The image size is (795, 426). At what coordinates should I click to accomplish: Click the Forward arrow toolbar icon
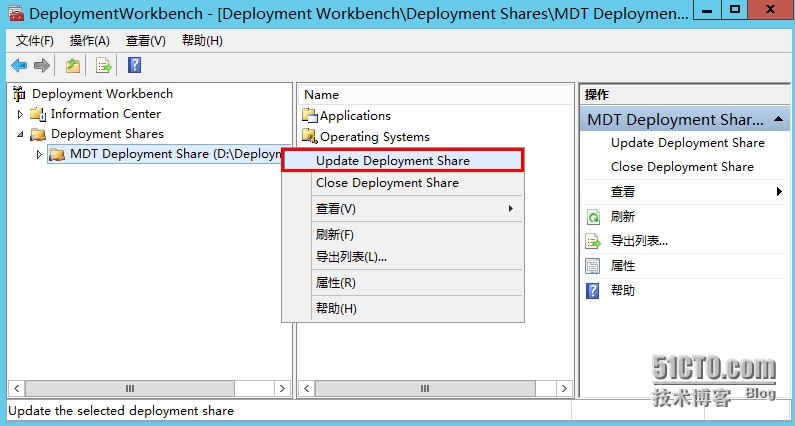42,65
